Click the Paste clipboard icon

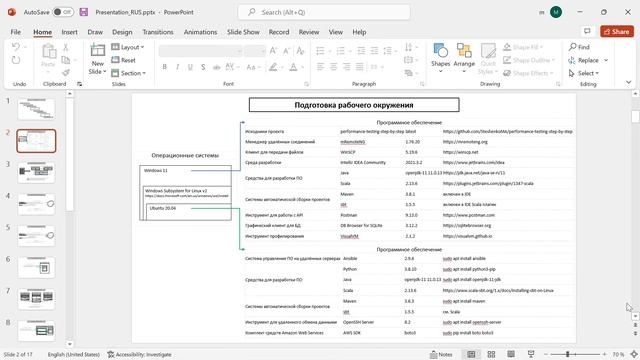pyautogui.click(x=49, y=52)
